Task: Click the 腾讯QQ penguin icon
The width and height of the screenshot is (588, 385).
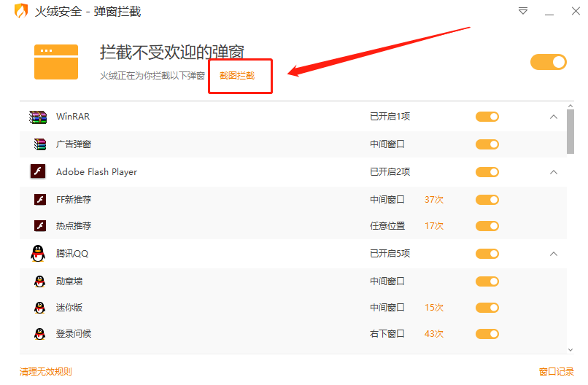Action: click(38, 254)
